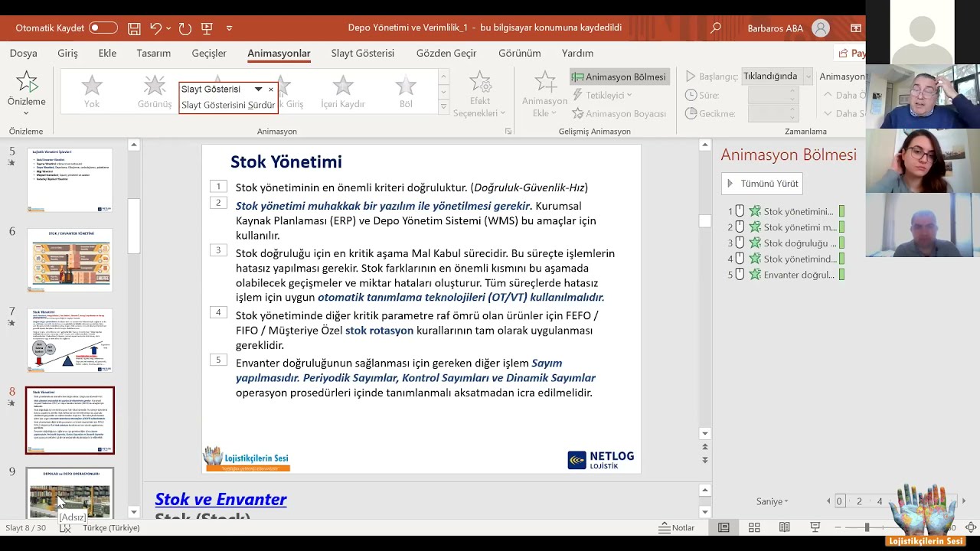The image size is (980, 551).
Task: Select slide 6 thumbnail STOK / ENVANTER YÖNETİMİ
Action: point(70,259)
